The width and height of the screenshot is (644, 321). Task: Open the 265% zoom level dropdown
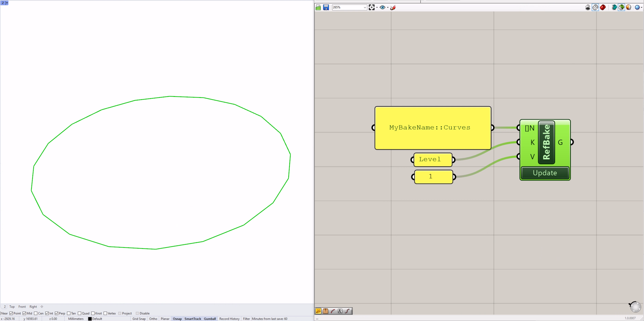click(365, 7)
